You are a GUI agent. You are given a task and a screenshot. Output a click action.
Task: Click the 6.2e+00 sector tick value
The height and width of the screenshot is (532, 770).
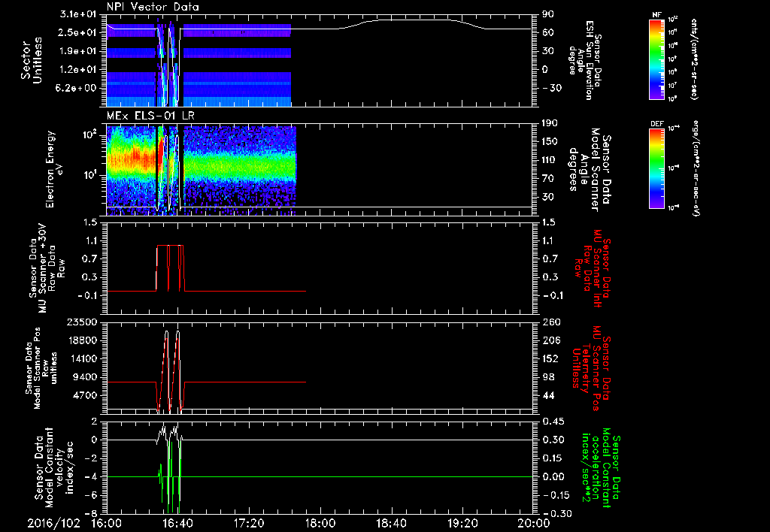pos(77,88)
